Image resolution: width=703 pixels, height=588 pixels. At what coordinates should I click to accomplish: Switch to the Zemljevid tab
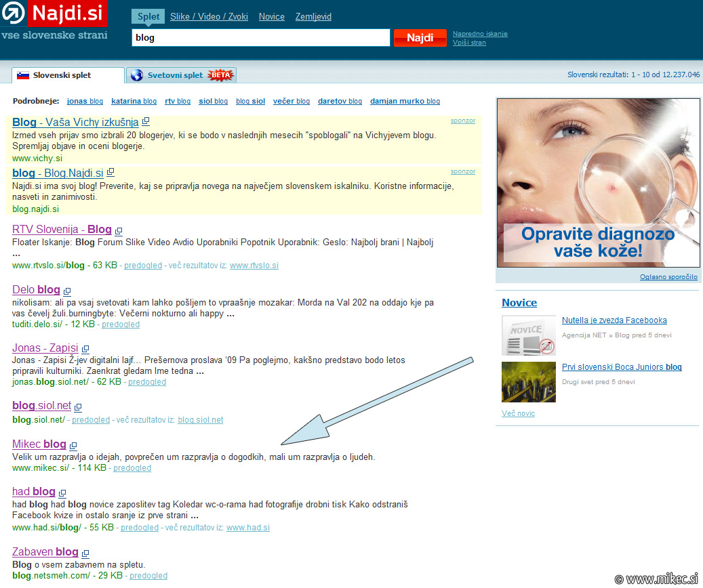click(313, 16)
